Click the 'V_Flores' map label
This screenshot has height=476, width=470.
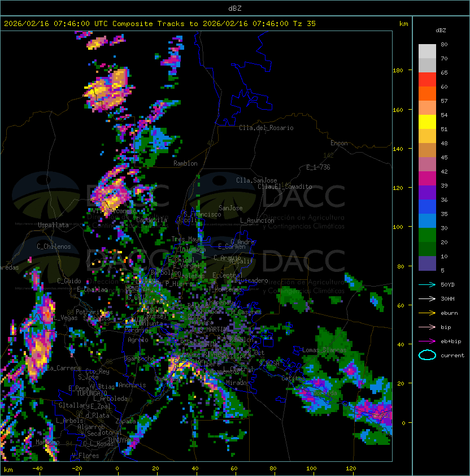85,456
